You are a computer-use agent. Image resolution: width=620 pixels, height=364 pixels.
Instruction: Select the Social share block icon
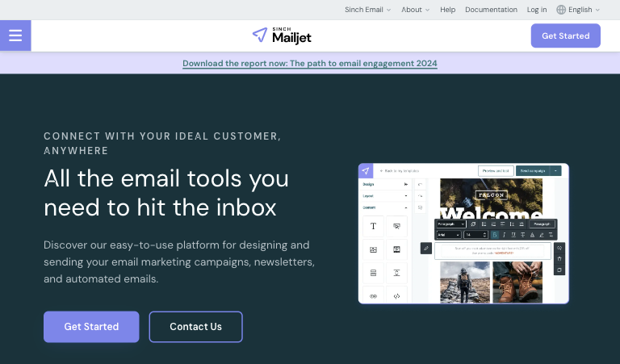[373, 296]
